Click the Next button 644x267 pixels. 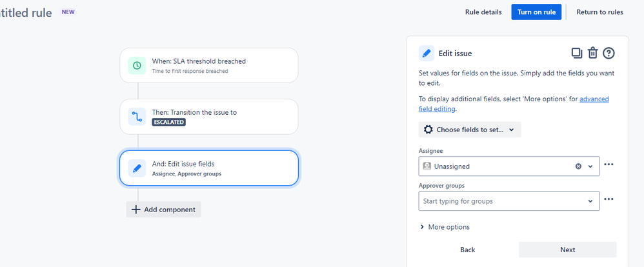click(567, 250)
